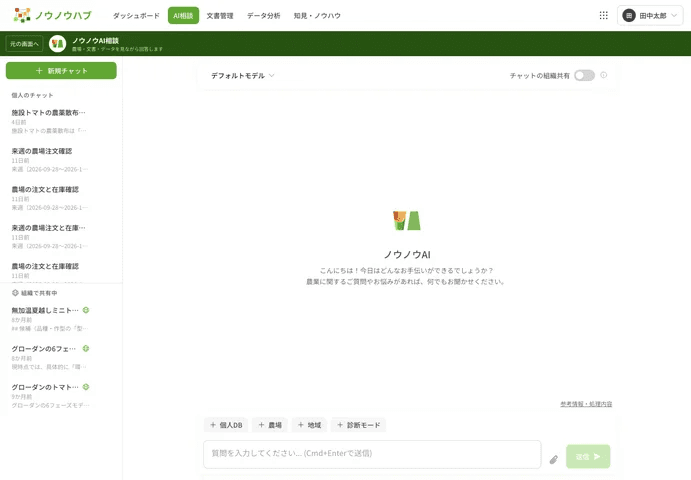Click shared icon on グローダンの6フェ chat
This screenshot has width=691, height=480.
[86, 348]
